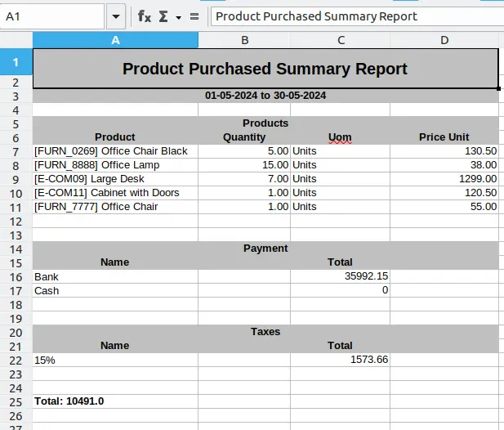Viewport: 504px width, 430px height.
Task: Select row 16 header
Action: (x=16, y=276)
